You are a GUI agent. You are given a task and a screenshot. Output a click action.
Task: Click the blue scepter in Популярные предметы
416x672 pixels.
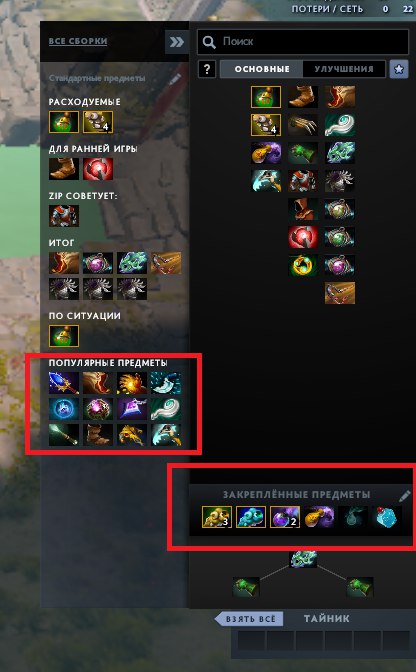(x=64, y=383)
